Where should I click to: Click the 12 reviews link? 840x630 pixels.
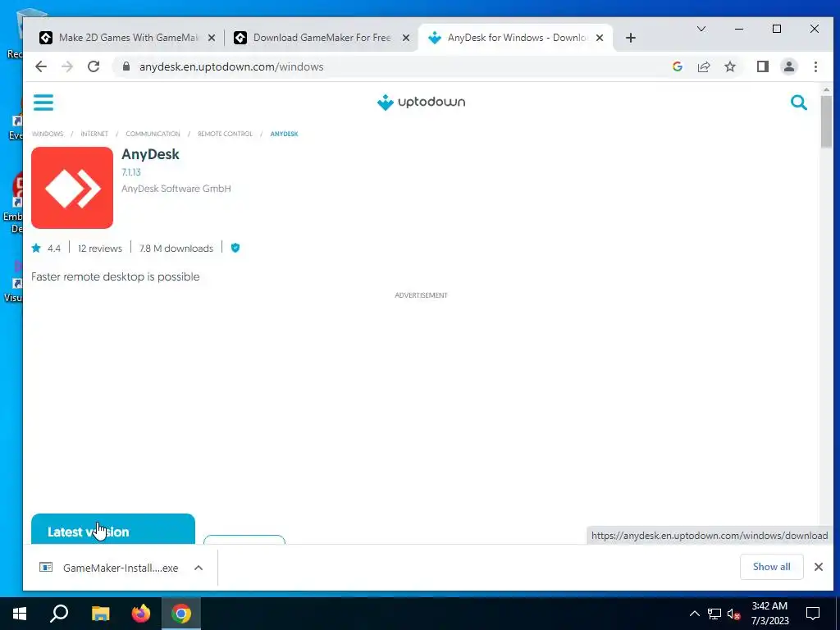99,248
